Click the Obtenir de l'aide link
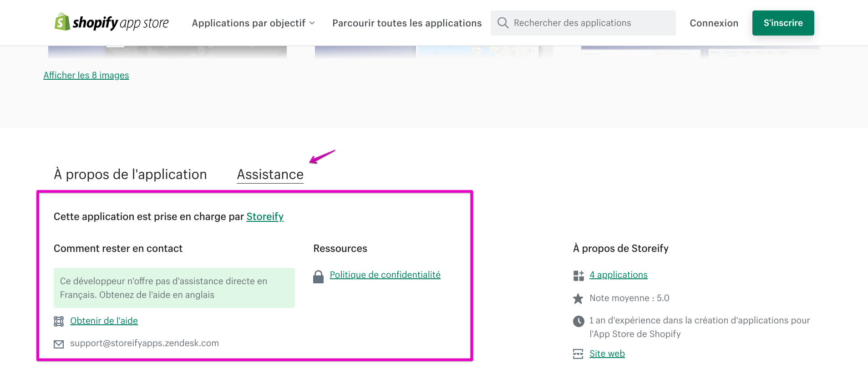The image size is (868, 379). click(104, 321)
